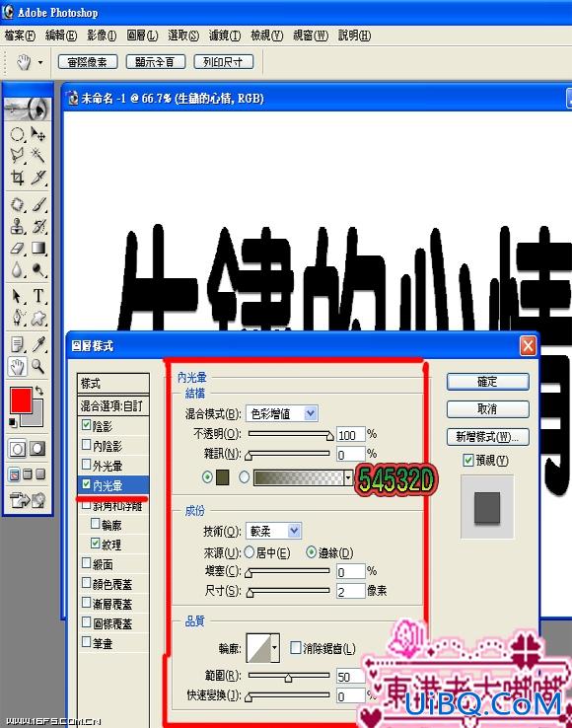Select the History Brush tool

[x=38, y=227]
